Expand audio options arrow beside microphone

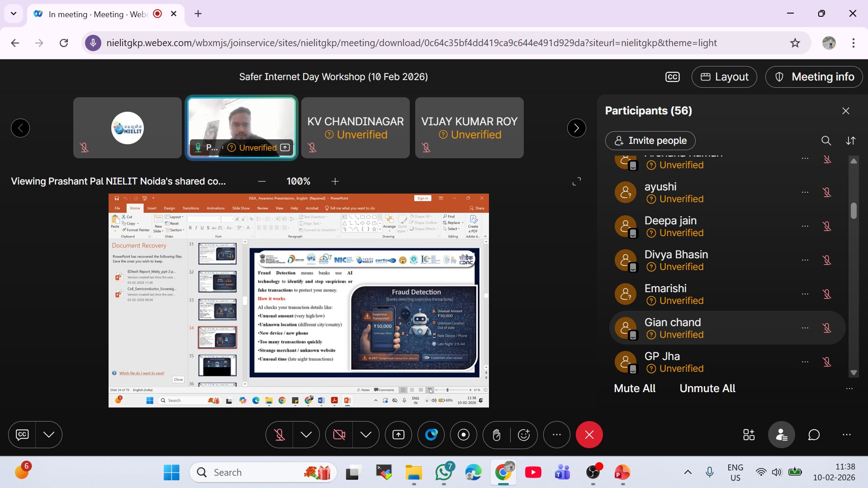pos(306,435)
